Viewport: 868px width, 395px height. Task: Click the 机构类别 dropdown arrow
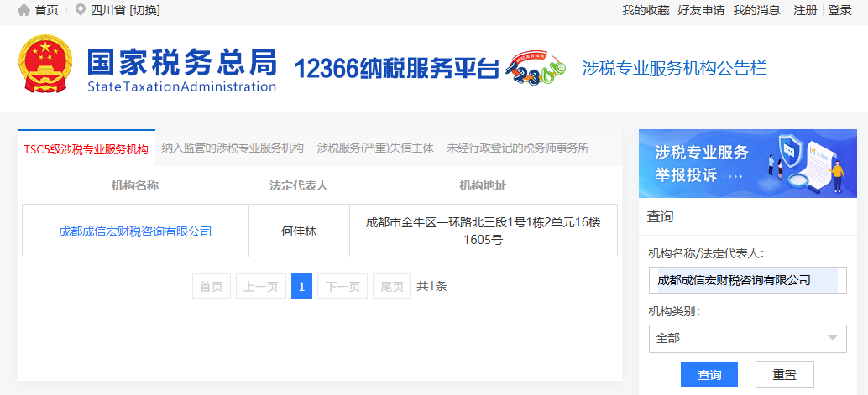point(832,338)
